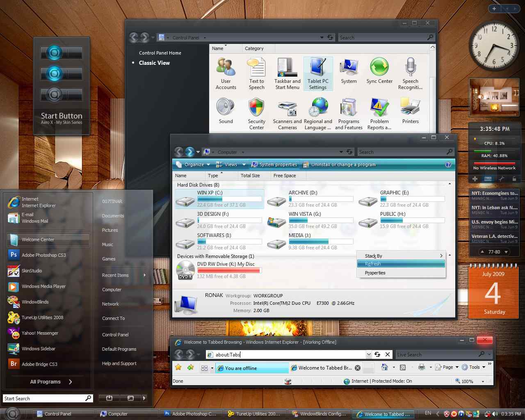This screenshot has width=525, height=420.
Task: Select WIN XP (C:) drive
Action: coord(219,199)
